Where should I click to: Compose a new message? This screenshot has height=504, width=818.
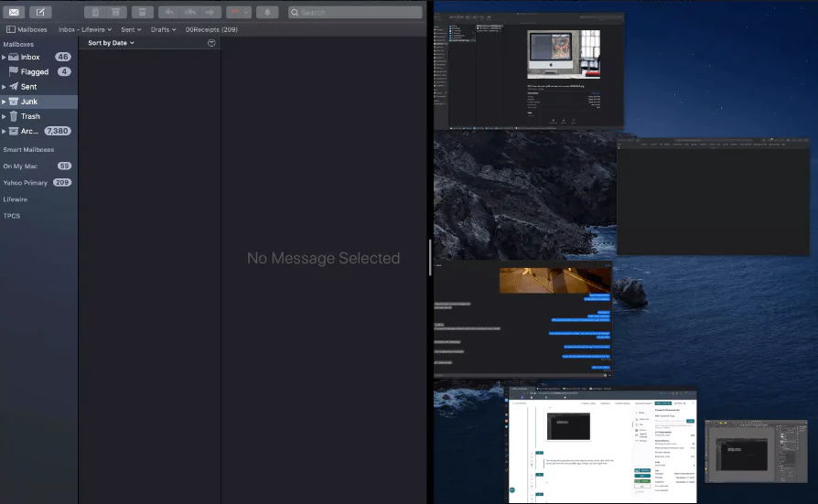click(x=40, y=12)
